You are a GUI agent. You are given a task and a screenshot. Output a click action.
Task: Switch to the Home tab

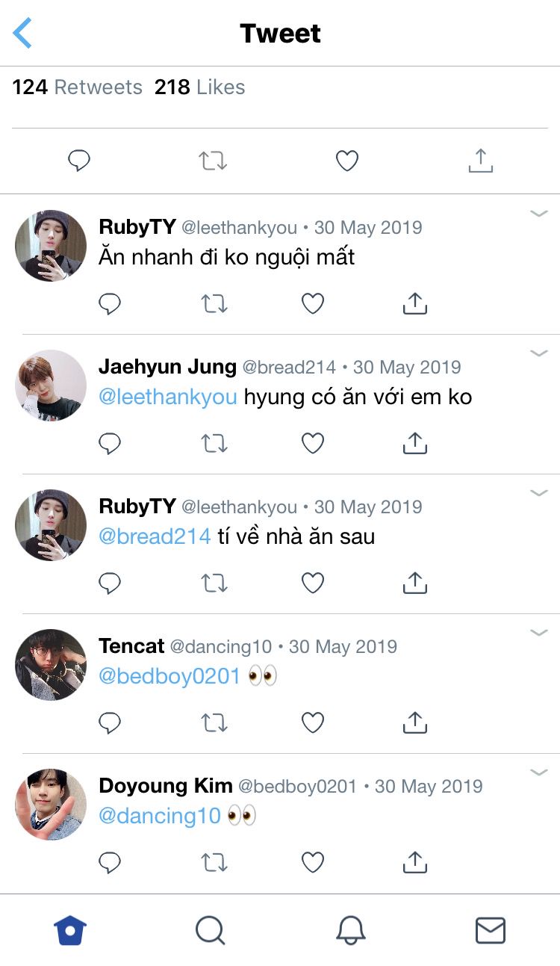click(70, 931)
